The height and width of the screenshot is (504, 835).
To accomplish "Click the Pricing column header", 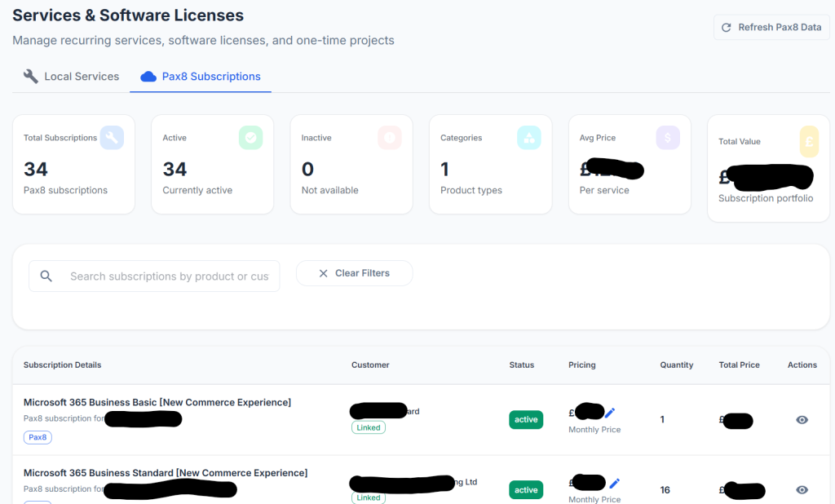I will pyautogui.click(x=582, y=365).
